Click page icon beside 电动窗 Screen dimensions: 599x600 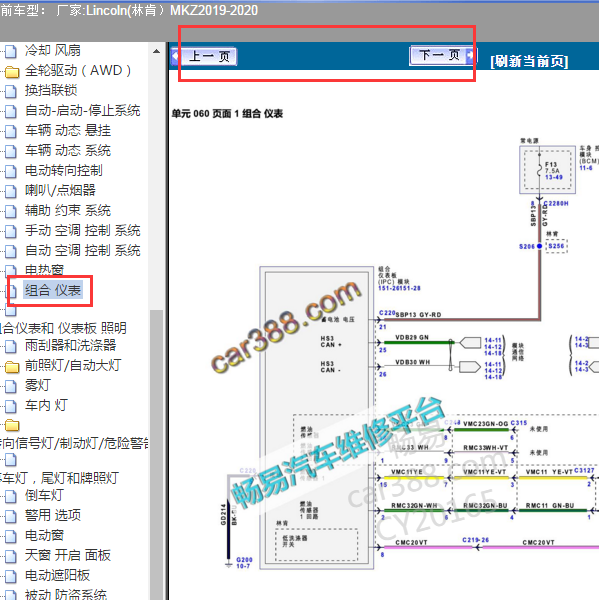(11, 536)
